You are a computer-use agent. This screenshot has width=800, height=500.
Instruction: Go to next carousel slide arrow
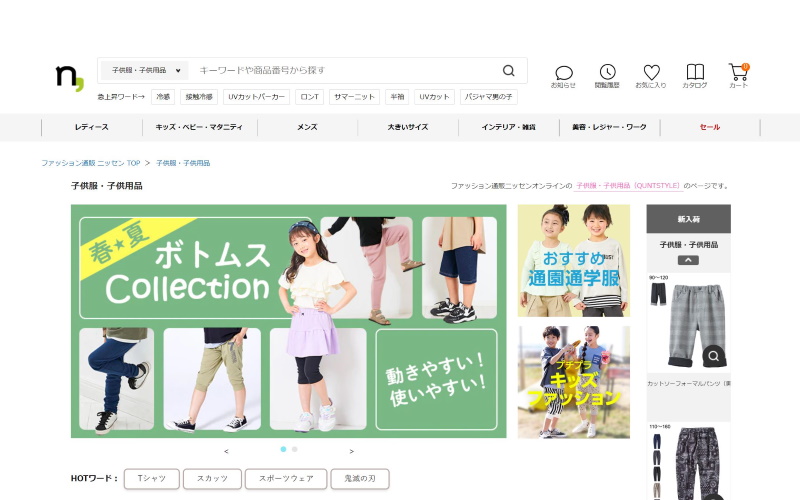point(351,451)
